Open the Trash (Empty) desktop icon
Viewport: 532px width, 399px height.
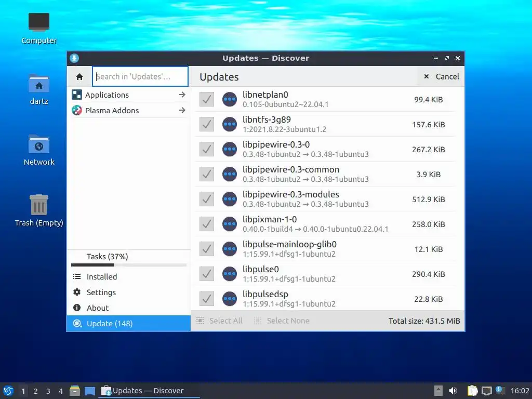(x=39, y=210)
